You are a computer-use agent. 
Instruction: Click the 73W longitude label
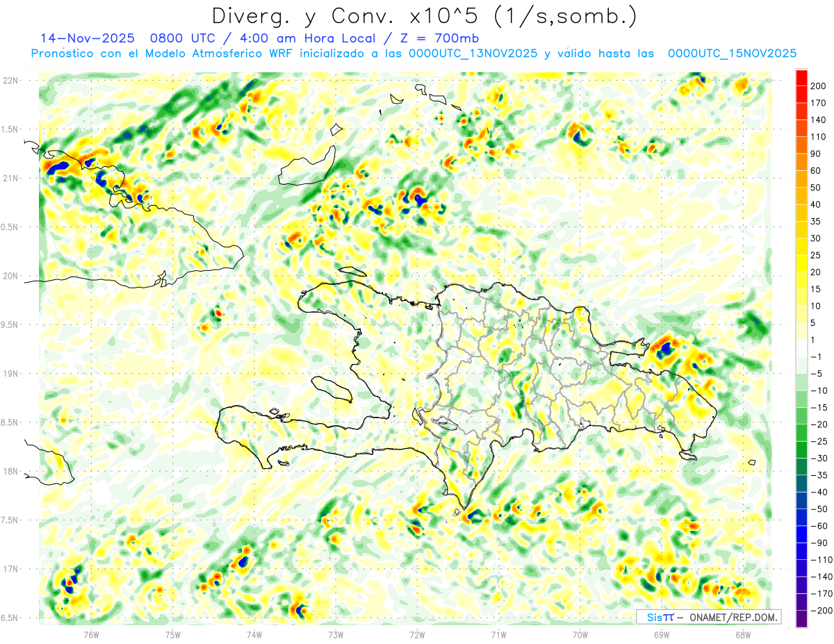point(336,634)
